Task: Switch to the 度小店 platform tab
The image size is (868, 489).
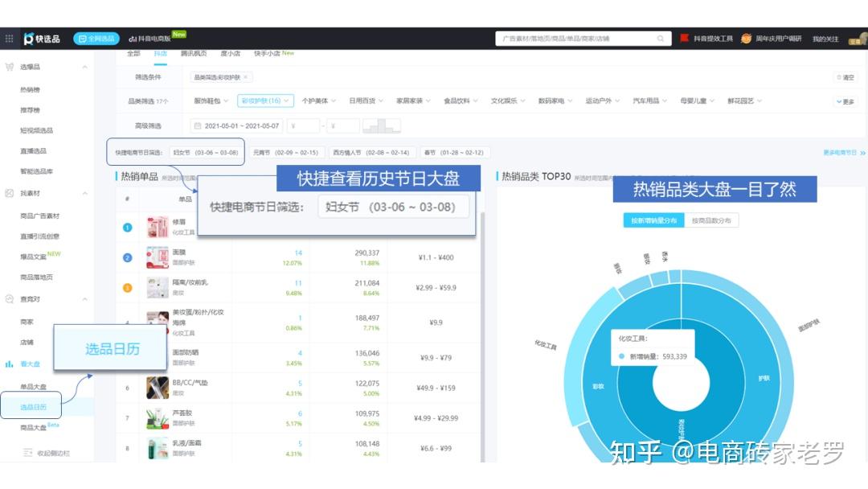Action: [x=231, y=53]
